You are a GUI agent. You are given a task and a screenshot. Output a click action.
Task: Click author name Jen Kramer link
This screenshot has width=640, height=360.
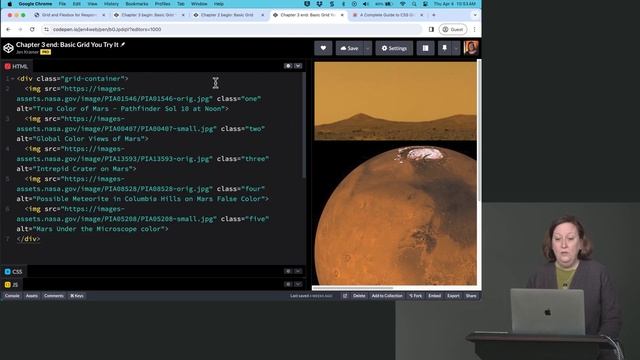click(x=27, y=52)
